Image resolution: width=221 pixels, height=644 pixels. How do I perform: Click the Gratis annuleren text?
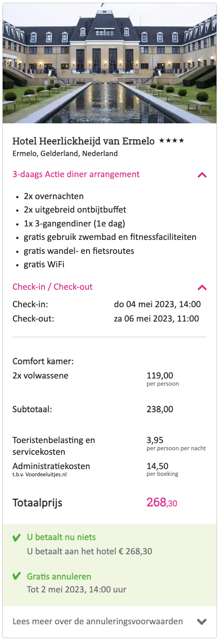tap(59, 576)
